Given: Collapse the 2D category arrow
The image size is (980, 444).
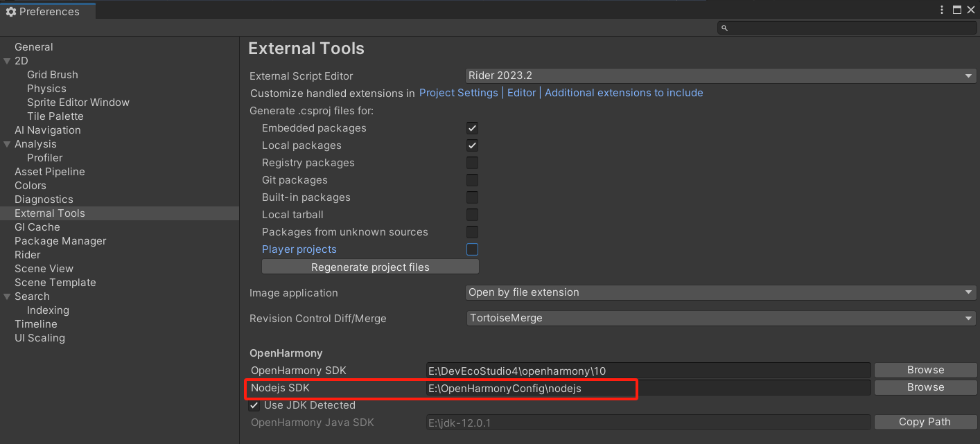Looking at the screenshot, I should click(x=7, y=61).
